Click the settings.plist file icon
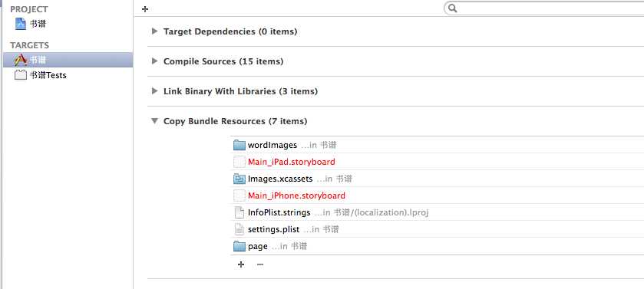The image size is (644, 289). coord(239,229)
